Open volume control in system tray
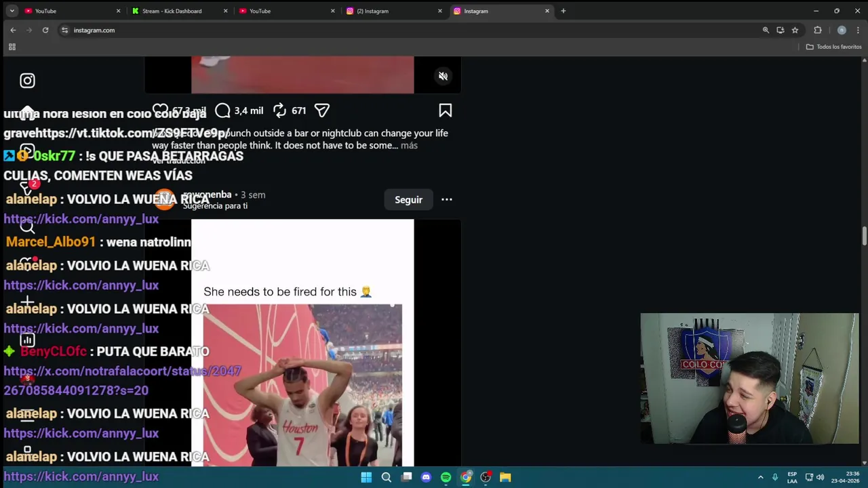 tap(821, 477)
